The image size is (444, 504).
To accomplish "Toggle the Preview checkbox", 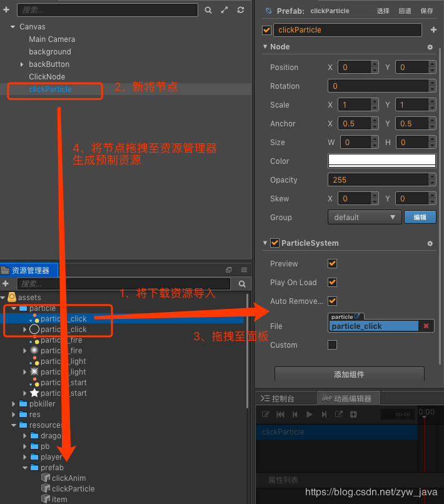I will [x=332, y=264].
